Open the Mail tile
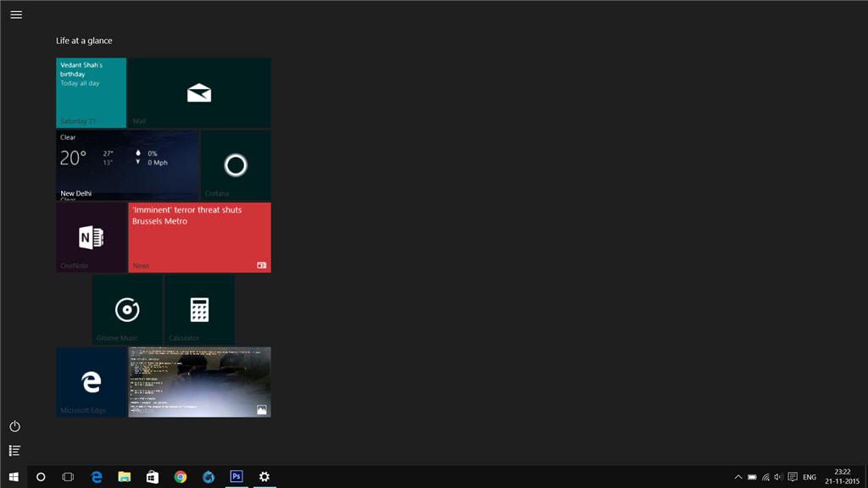This screenshot has height=488, width=868. 199,93
